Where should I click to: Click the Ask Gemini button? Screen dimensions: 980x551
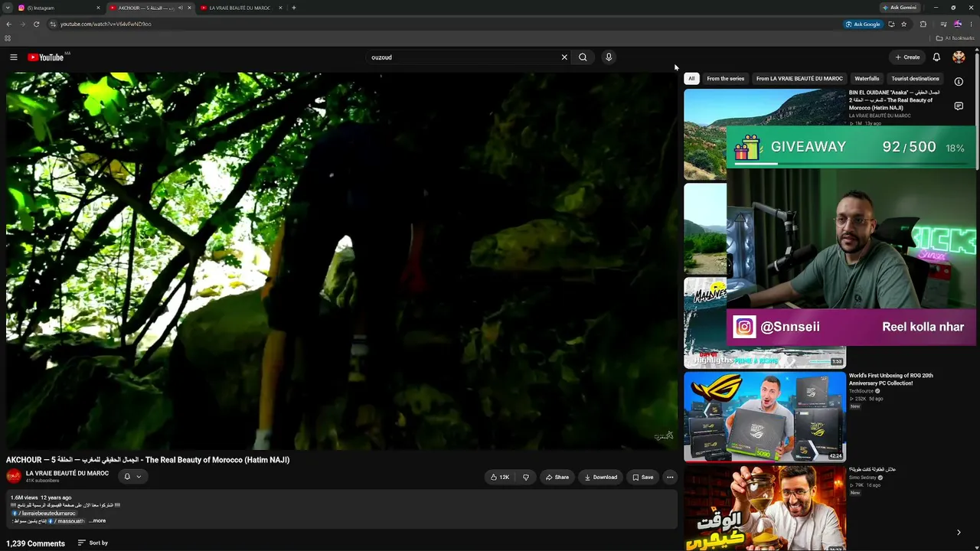(x=900, y=8)
